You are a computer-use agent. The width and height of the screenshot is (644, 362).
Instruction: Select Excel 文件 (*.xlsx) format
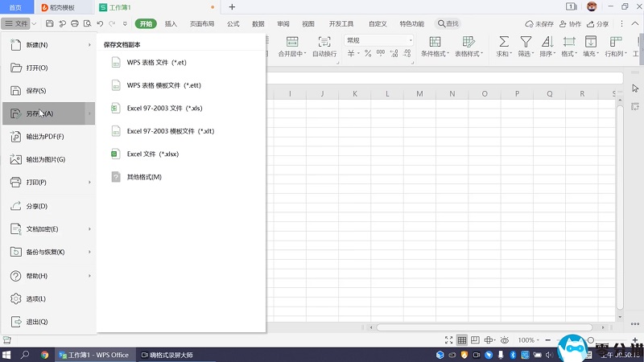click(153, 154)
